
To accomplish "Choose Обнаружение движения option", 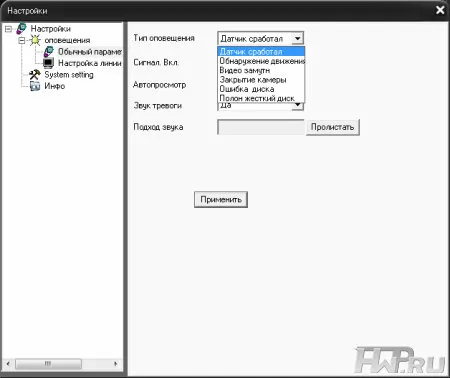I will [261, 61].
